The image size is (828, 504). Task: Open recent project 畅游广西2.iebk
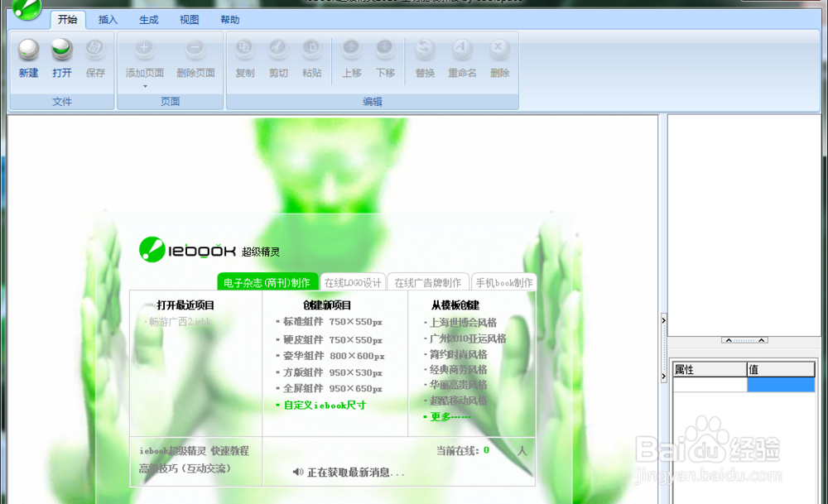[179, 321]
